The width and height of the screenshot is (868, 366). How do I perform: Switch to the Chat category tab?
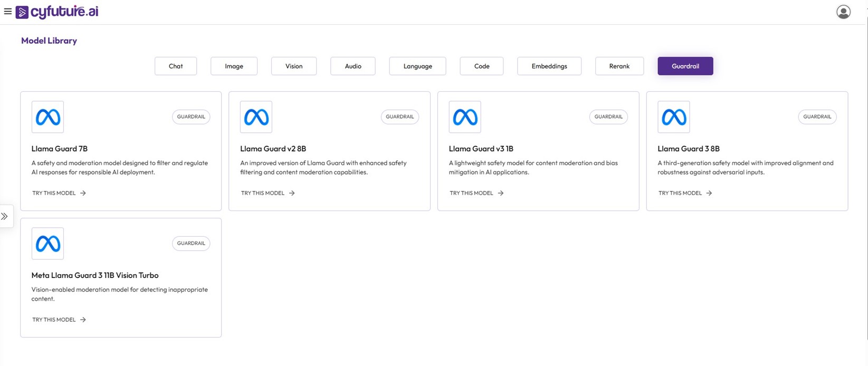(x=176, y=66)
